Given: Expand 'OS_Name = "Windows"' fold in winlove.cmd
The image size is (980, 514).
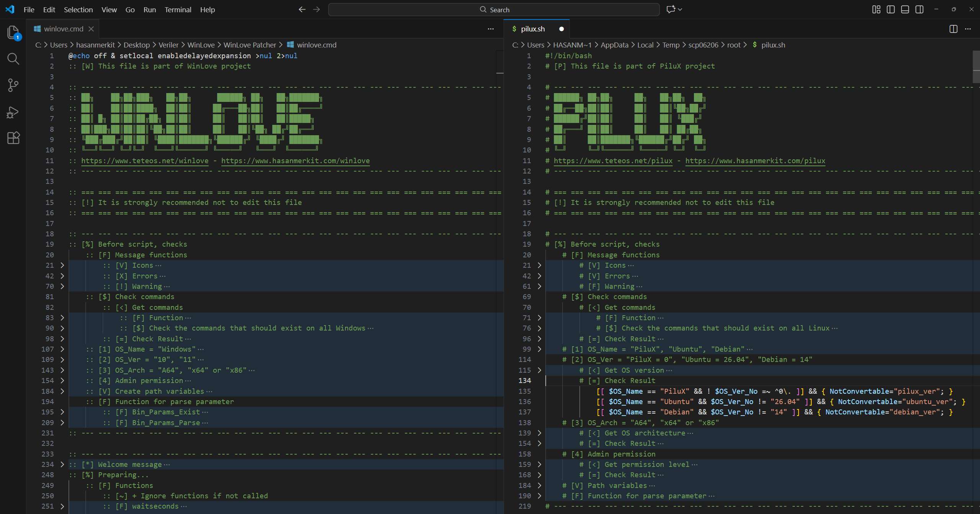Looking at the screenshot, I should [x=62, y=349].
